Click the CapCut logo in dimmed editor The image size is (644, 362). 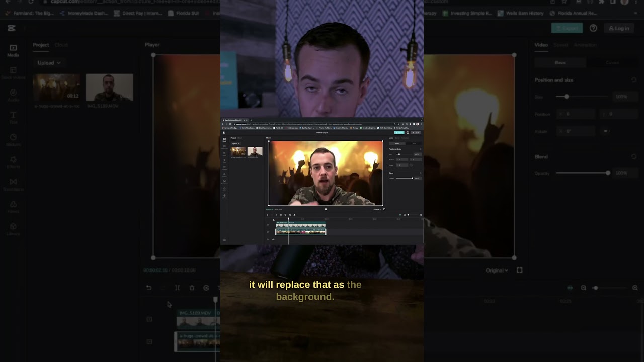[x=11, y=28]
